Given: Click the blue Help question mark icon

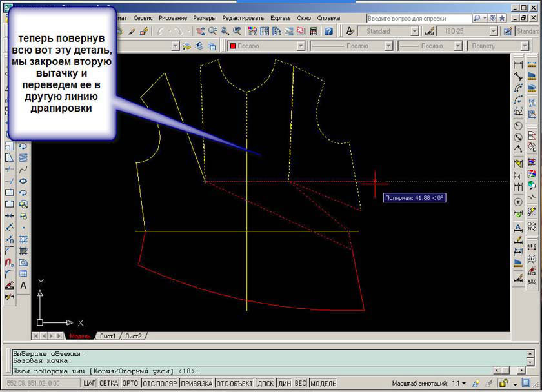Looking at the screenshot, I should 329,31.
